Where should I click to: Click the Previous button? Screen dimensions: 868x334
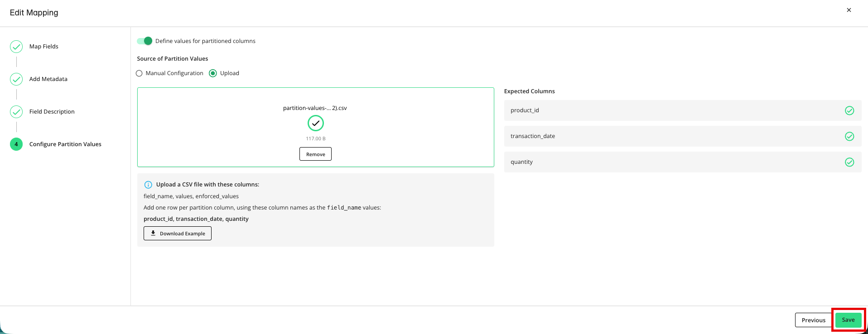pos(814,320)
